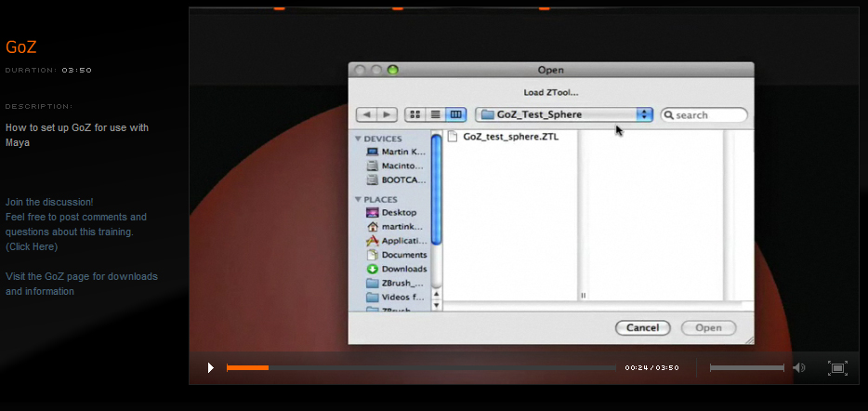Viewport: 868px width, 411px height.
Task: Open ZBrush_... folder in sidebar
Action: (395, 283)
